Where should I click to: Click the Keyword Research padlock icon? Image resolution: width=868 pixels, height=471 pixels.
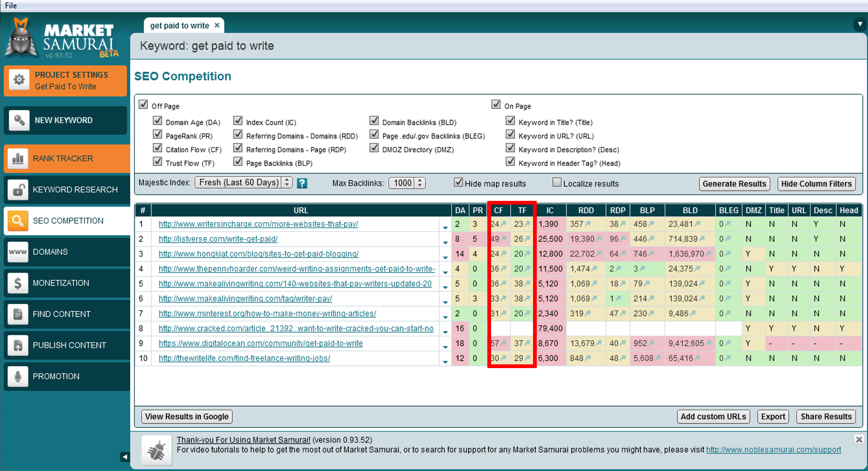click(18, 190)
